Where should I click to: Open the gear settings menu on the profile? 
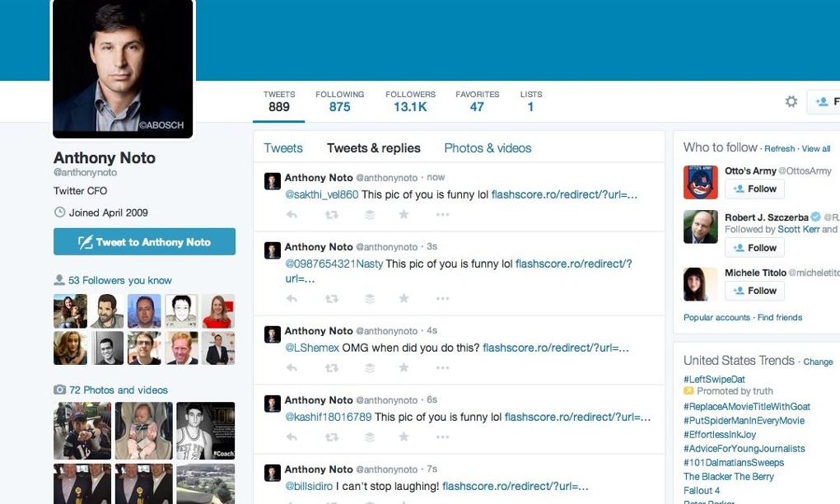[791, 101]
